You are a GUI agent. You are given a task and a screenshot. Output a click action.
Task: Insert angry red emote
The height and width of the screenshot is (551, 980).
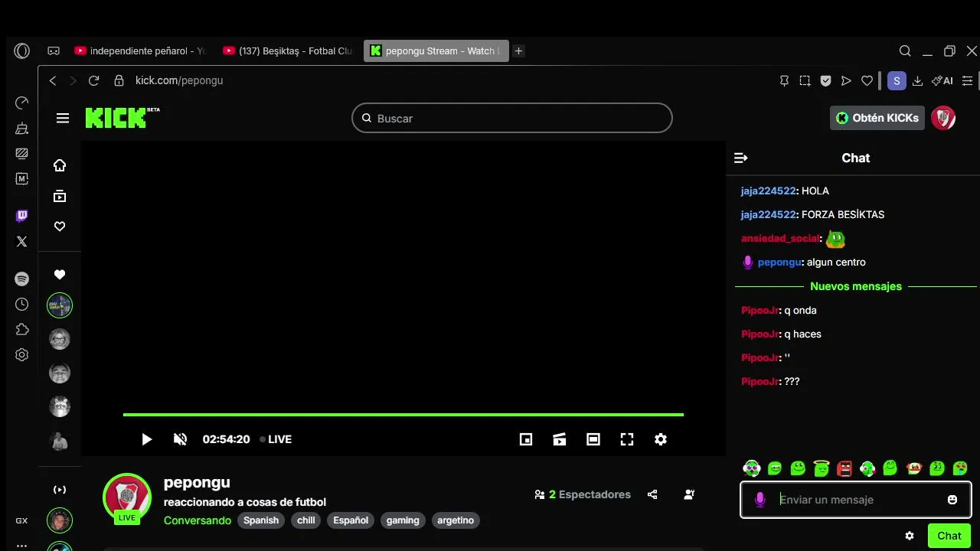coord(844,468)
